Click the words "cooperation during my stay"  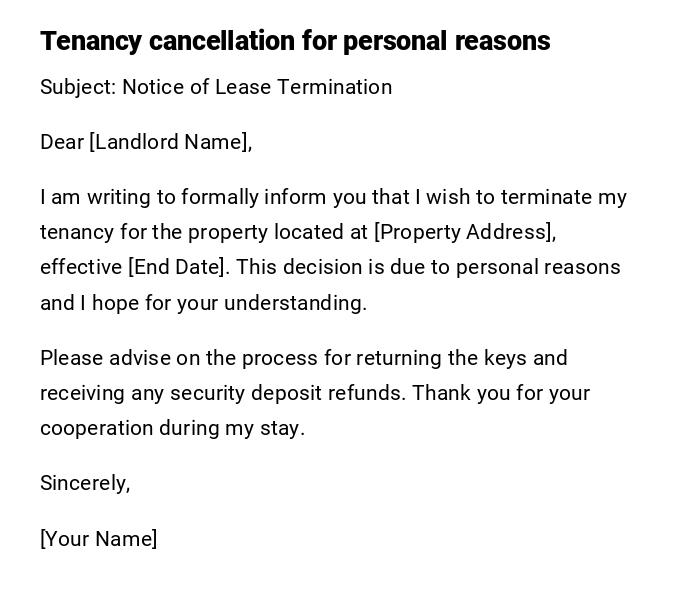(172, 428)
